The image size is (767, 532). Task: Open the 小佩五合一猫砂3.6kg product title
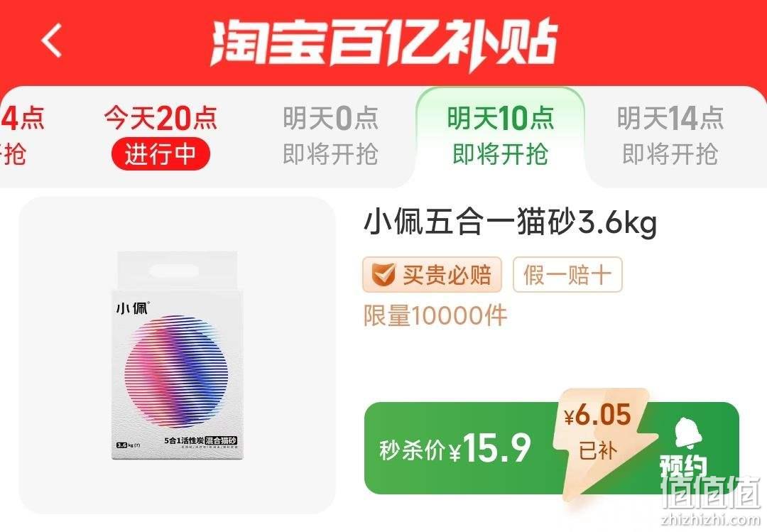tap(510, 223)
